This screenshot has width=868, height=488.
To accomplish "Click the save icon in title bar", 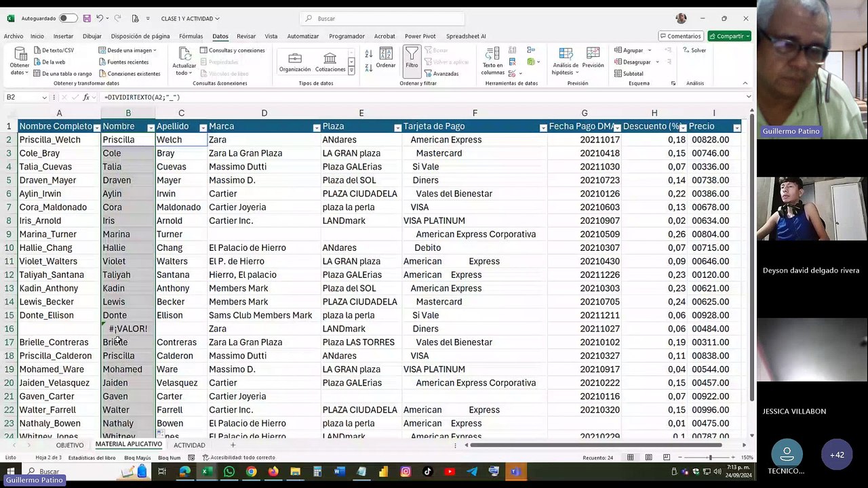I will click(x=87, y=18).
